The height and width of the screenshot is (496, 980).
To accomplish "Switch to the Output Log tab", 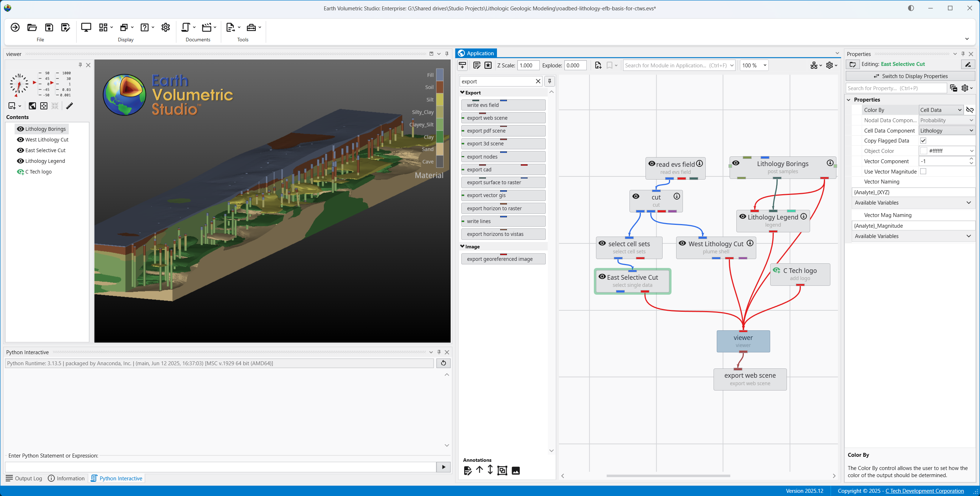I will click(24, 478).
